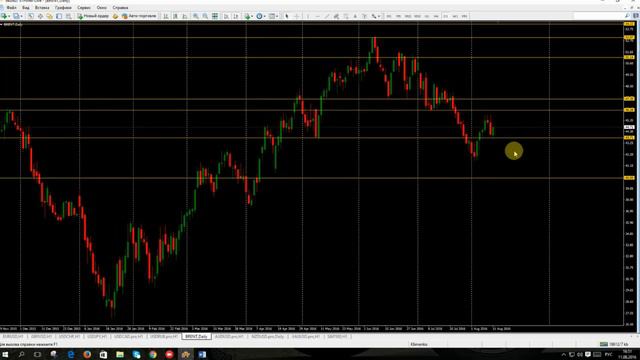Show the Terminal panel
The image size is (640, 360).
pyautogui.click(x=59, y=16)
